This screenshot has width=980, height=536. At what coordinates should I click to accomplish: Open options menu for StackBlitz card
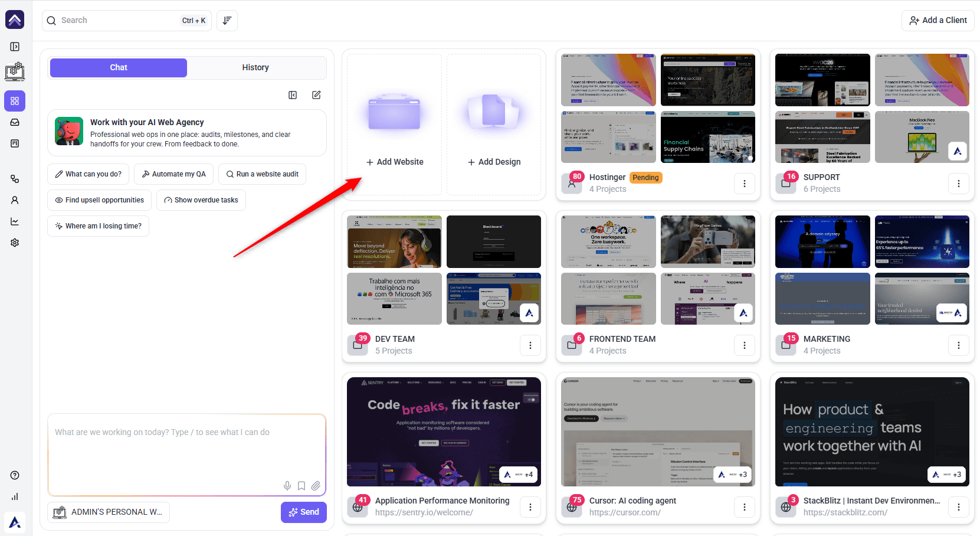point(959,507)
